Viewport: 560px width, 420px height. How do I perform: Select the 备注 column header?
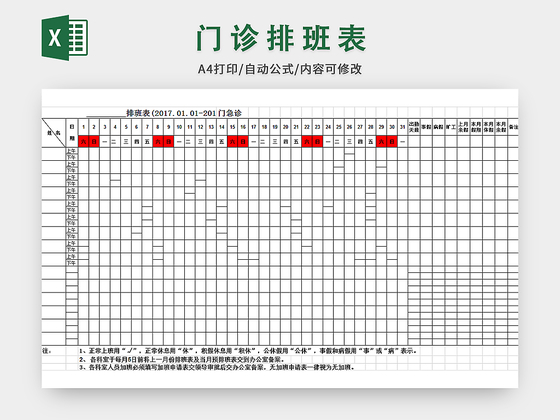click(x=513, y=127)
